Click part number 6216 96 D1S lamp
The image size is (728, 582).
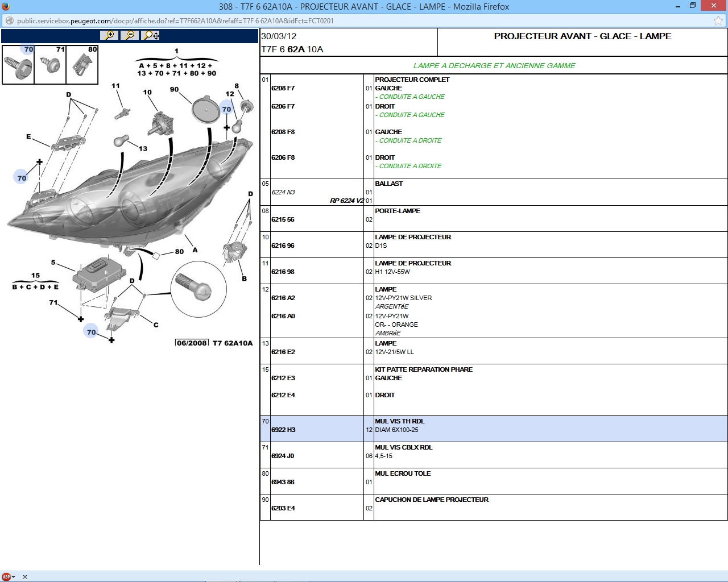[283, 246]
